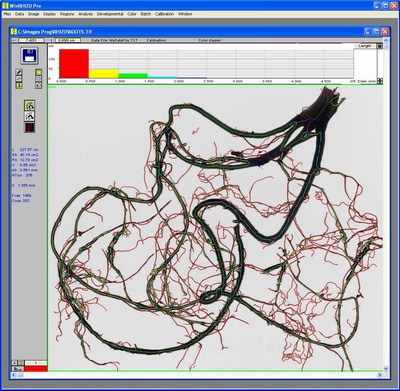Open the Length dropdown arrow beside the histogram
This screenshot has width=400, height=391.
tap(380, 46)
